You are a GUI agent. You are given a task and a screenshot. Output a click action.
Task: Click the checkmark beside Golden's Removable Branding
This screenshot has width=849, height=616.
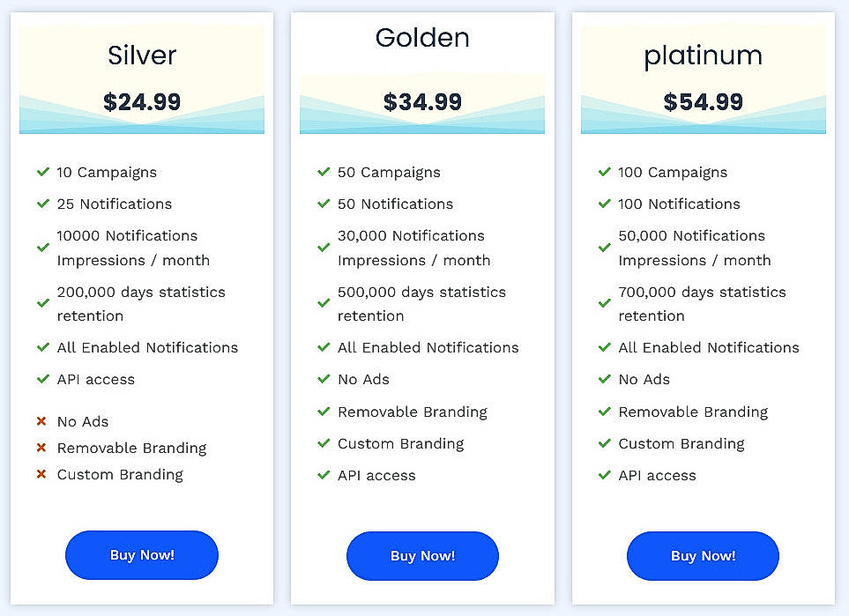(x=324, y=412)
